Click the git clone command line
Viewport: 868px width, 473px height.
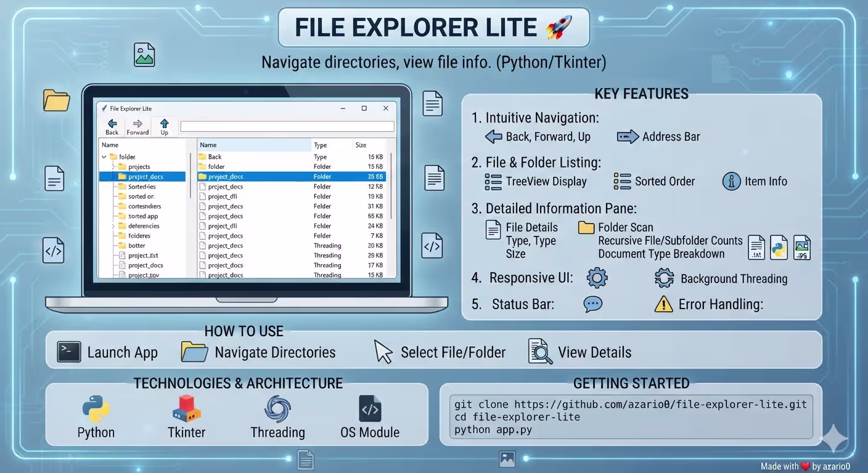point(631,405)
